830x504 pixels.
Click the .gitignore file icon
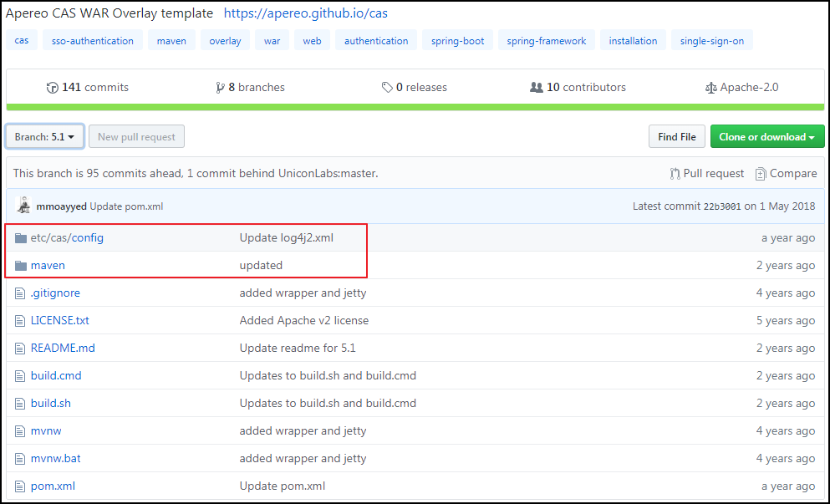click(x=20, y=293)
